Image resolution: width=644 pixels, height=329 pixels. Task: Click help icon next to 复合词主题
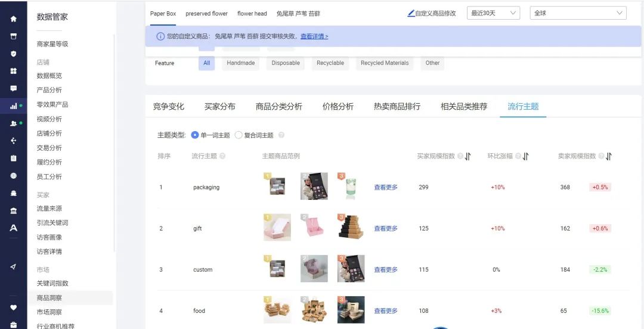click(281, 135)
